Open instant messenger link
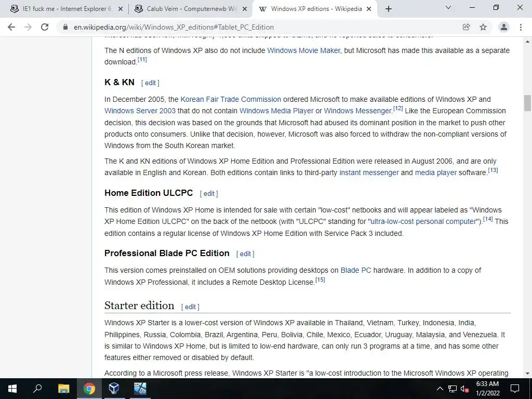Viewport: 532px width, 399px height. (369, 172)
